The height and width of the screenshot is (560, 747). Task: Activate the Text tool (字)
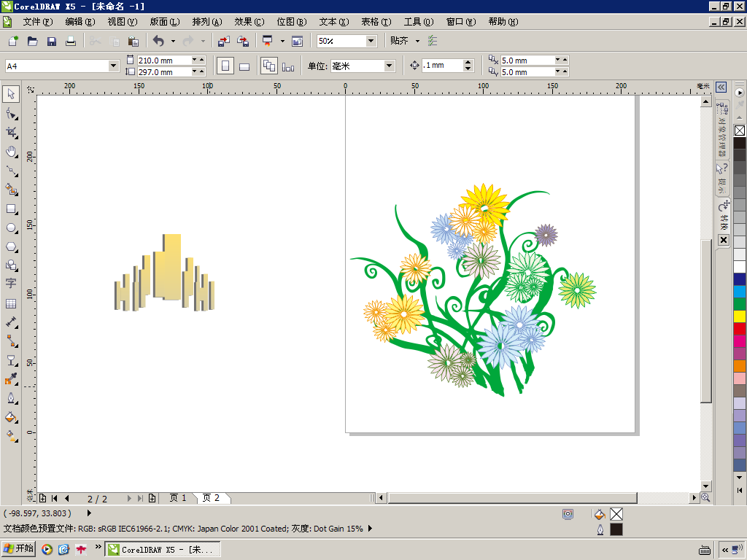click(11, 284)
